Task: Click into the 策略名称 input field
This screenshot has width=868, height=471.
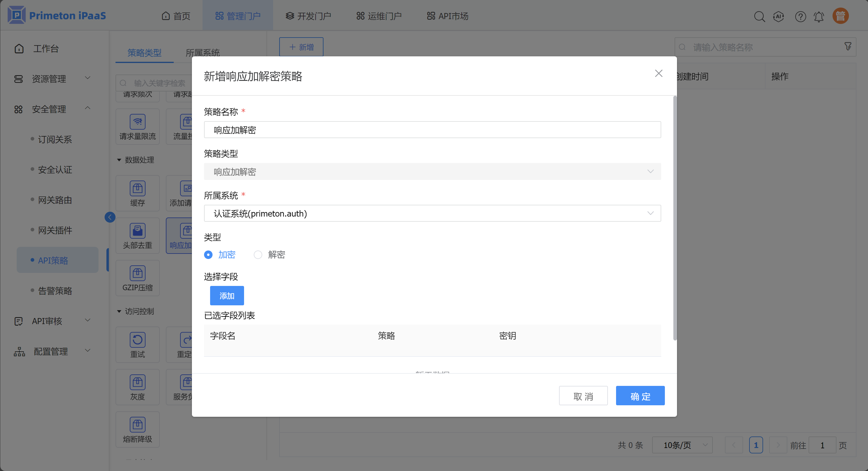Action: [432, 130]
